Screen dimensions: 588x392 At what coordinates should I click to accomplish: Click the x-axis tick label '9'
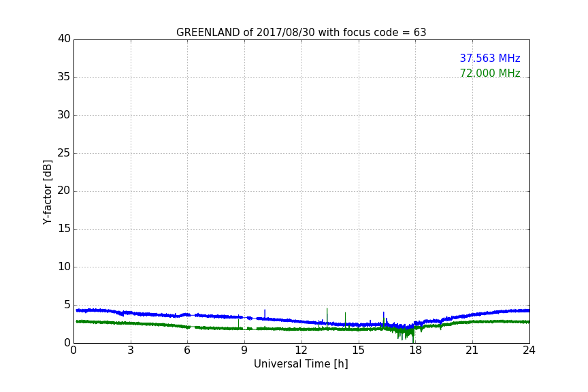244,350
